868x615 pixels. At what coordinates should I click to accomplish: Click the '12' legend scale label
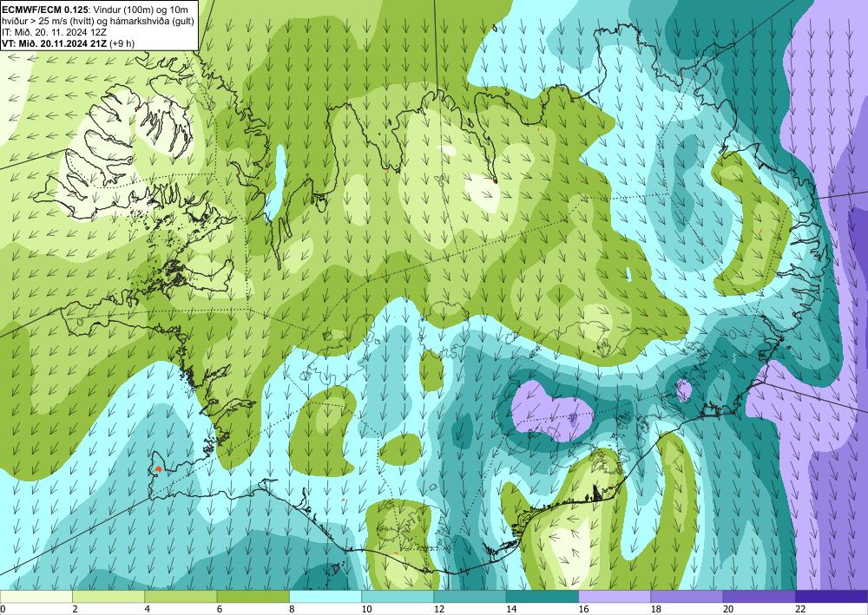[x=439, y=609]
